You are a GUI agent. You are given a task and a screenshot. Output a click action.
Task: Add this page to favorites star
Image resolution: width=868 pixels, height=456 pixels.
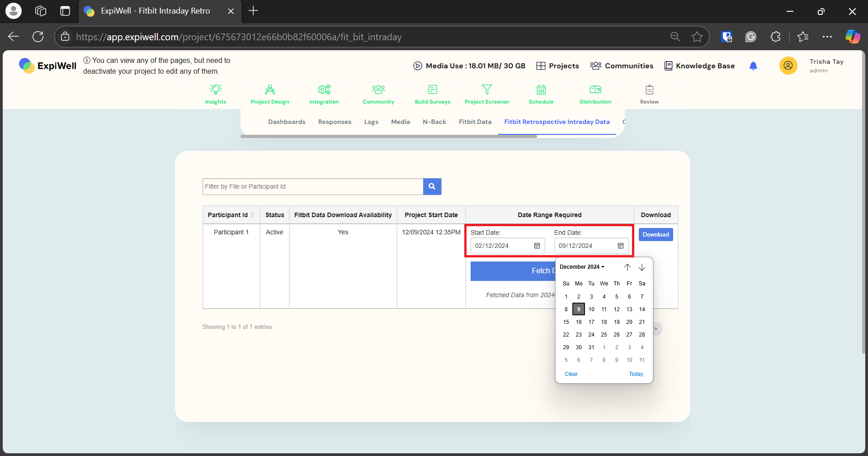pyautogui.click(x=697, y=37)
